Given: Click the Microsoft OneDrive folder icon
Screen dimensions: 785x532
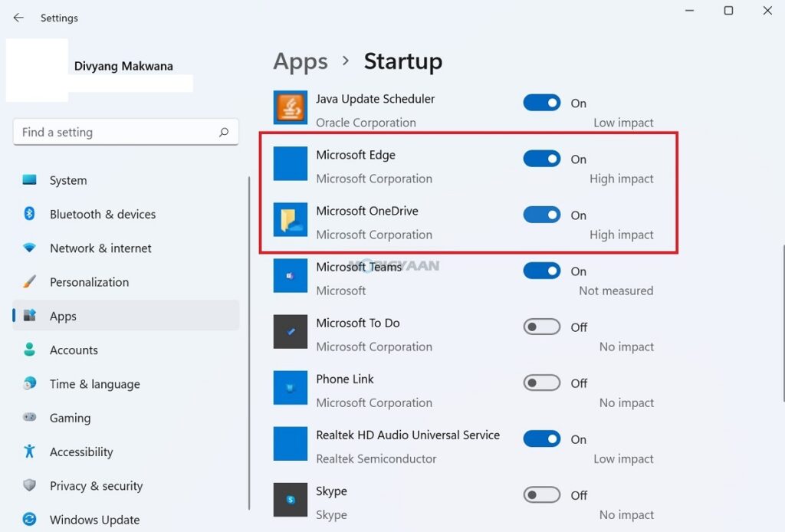Looking at the screenshot, I should [291, 219].
